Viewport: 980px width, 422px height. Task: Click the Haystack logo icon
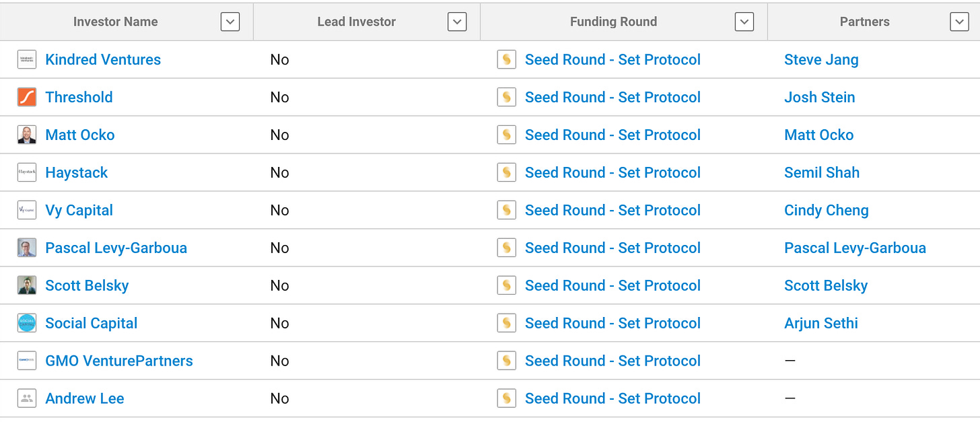coord(27,172)
